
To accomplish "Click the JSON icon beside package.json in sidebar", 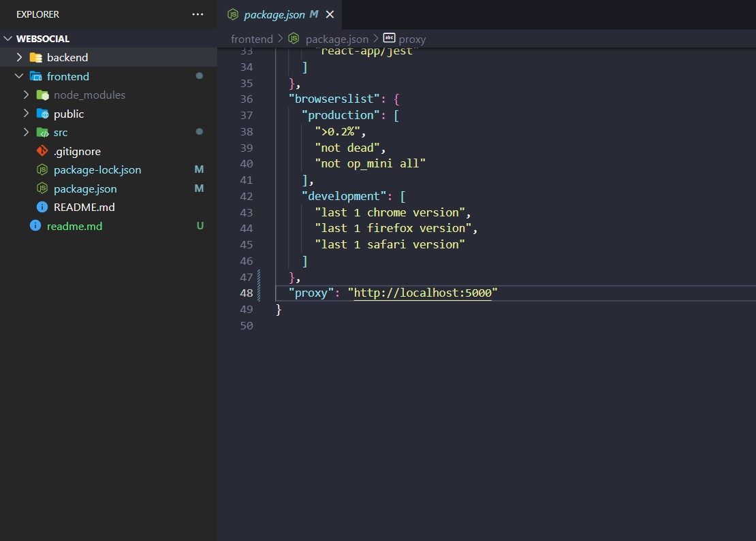I will 35,188.
